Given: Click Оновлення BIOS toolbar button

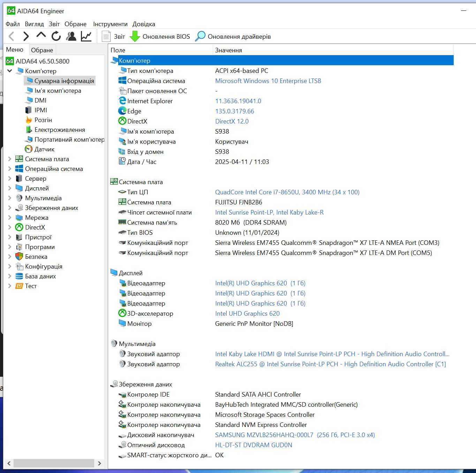Looking at the screenshot, I should pyautogui.click(x=160, y=36).
